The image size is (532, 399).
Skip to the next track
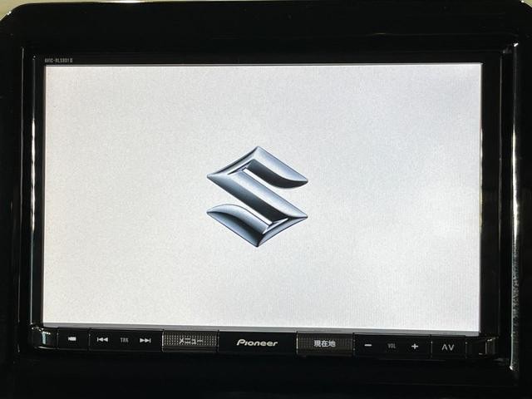click(145, 340)
